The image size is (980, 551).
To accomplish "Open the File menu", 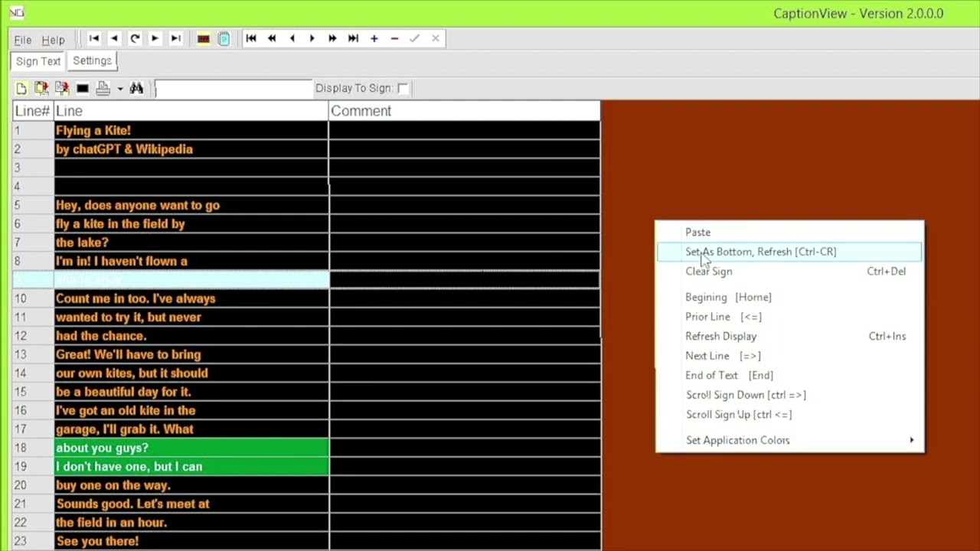I will pyautogui.click(x=22, y=40).
